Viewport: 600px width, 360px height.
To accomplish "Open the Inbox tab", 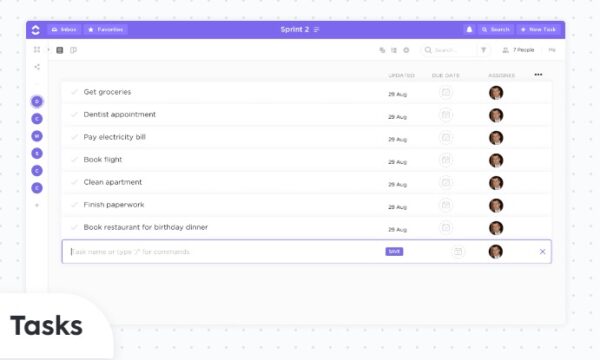I will click(x=64, y=29).
